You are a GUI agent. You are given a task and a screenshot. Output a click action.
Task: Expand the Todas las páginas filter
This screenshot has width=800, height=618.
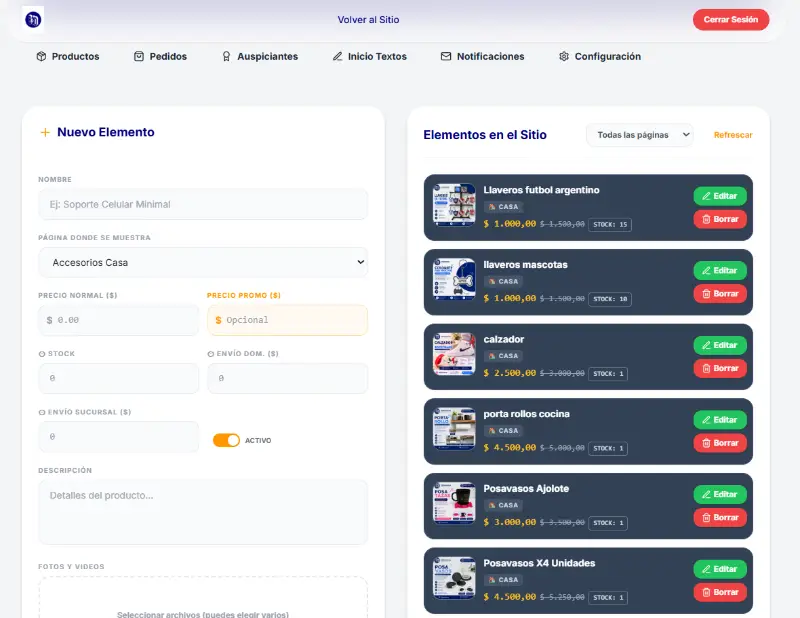(x=640, y=135)
